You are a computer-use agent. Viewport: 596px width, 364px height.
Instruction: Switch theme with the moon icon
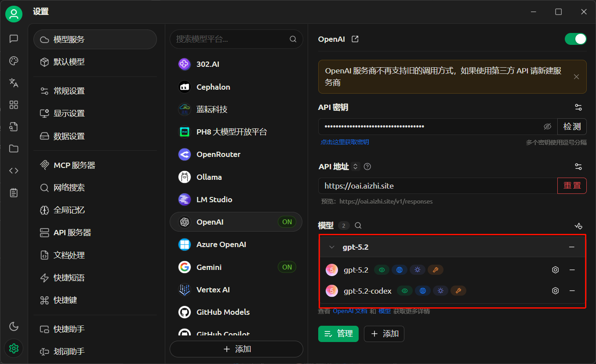(x=14, y=326)
